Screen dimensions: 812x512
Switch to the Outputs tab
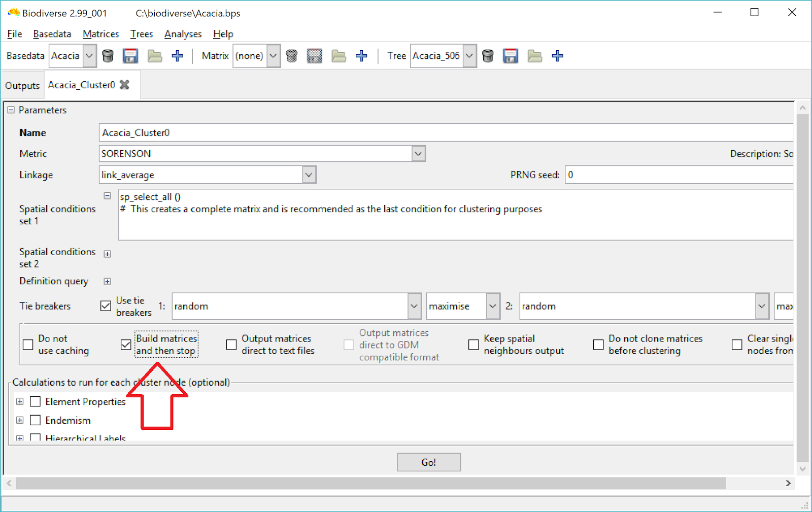click(x=22, y=85)
